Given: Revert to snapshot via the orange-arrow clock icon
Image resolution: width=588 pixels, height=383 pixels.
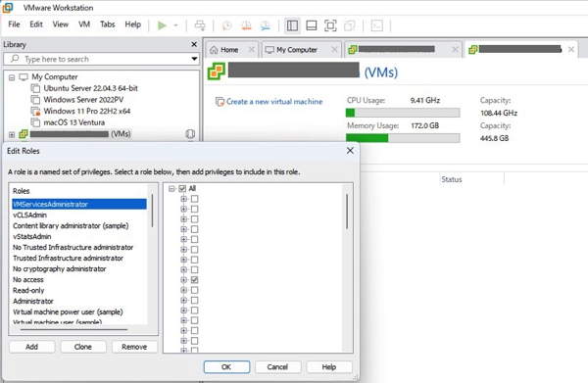Looking at the screenshot, I should click(246, 25).
